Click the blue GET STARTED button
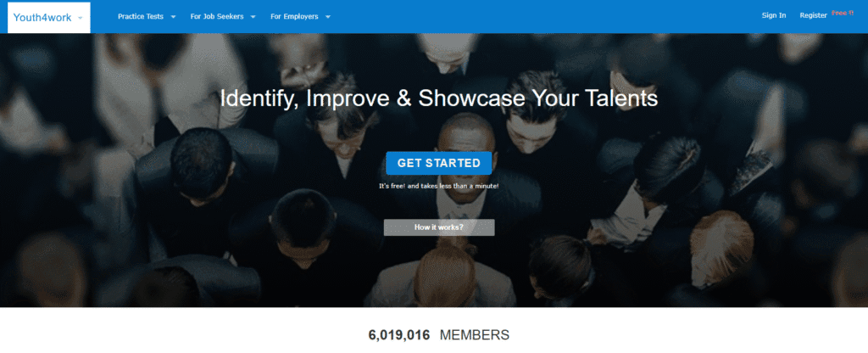868x353 pixels. pos(439,163)
